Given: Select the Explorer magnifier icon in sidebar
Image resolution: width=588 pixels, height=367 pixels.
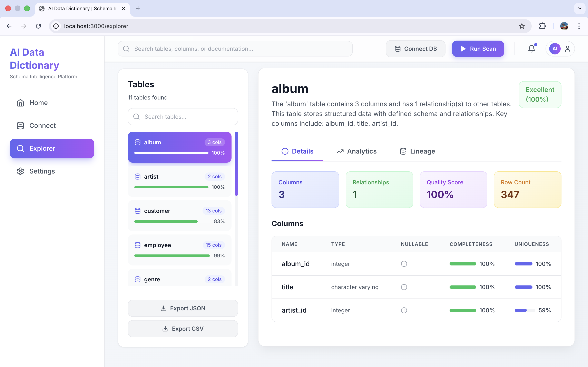Looking at the screenshot, I should coord(20,148).
